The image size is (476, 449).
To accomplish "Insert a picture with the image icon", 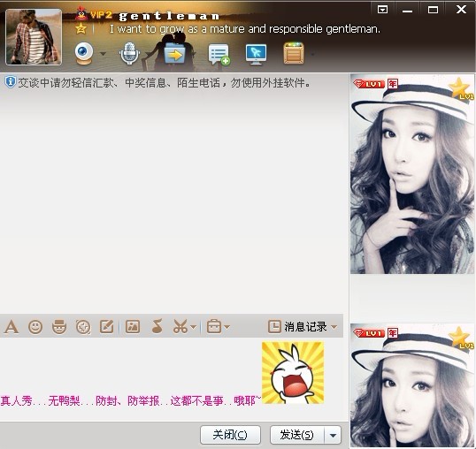I will (133, 327).
